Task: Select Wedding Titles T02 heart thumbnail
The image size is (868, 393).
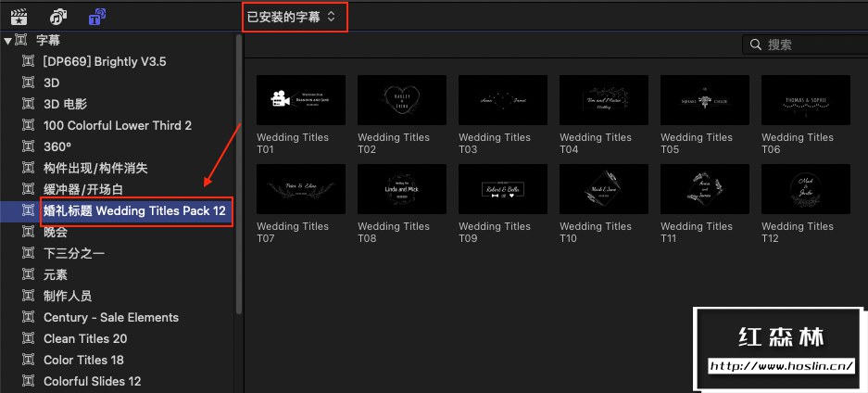Action: click(x=402, y=100)
